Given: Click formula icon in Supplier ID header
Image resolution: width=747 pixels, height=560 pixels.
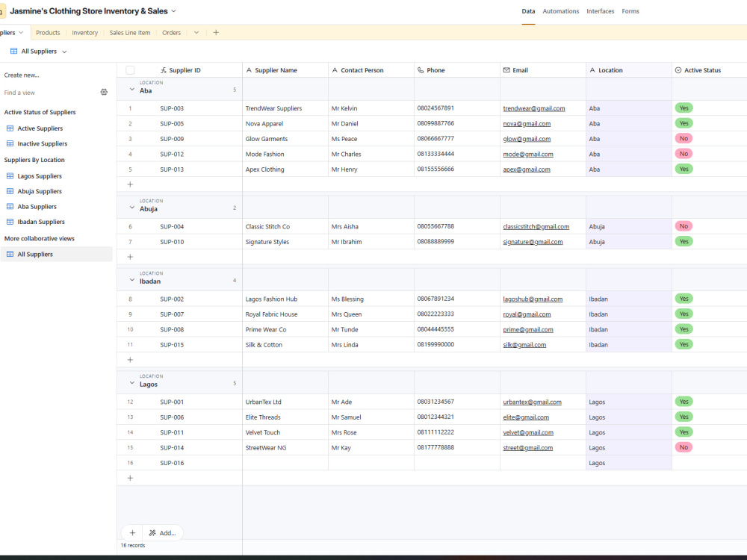Looking at the screenshot, I should click(x=164, y=70).
